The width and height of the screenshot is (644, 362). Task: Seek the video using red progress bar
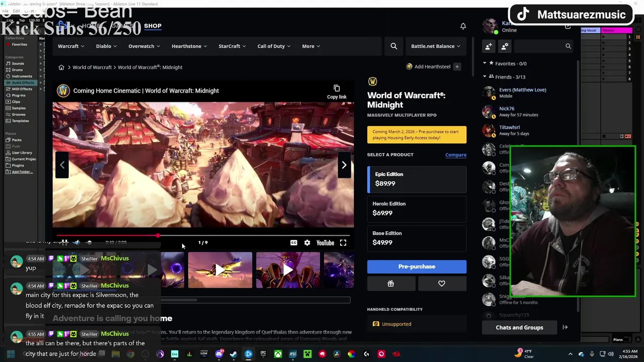pyautogui.click(x=203, y=235)
